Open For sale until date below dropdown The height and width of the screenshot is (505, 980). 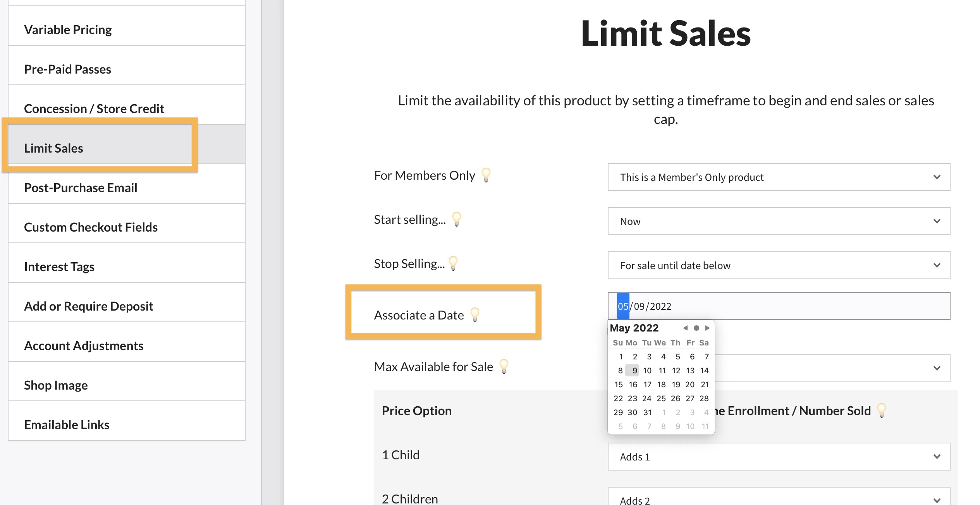pyautogui.click(x=779, y=265)
